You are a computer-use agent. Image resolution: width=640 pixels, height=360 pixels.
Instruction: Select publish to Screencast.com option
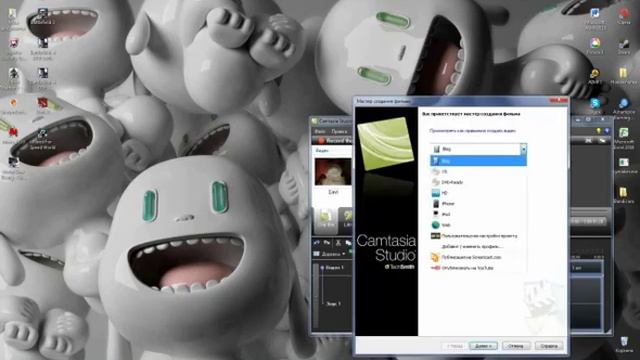(478, 257)
